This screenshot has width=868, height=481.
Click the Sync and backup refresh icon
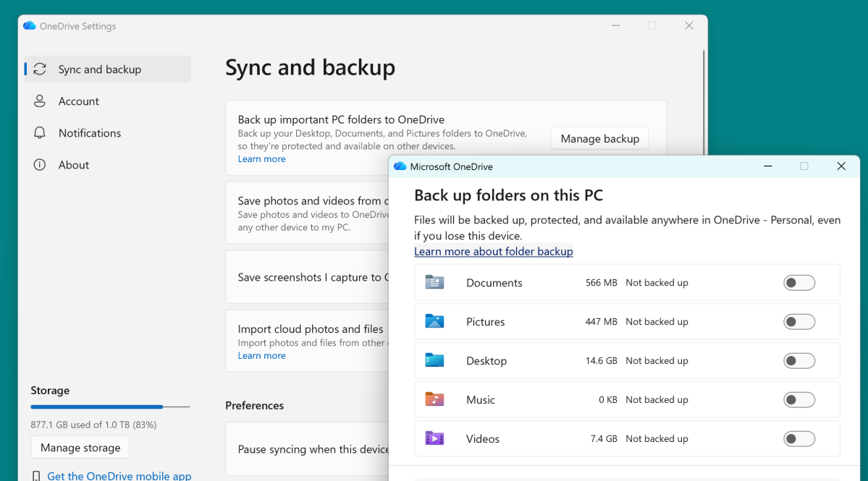click(40, 69)
